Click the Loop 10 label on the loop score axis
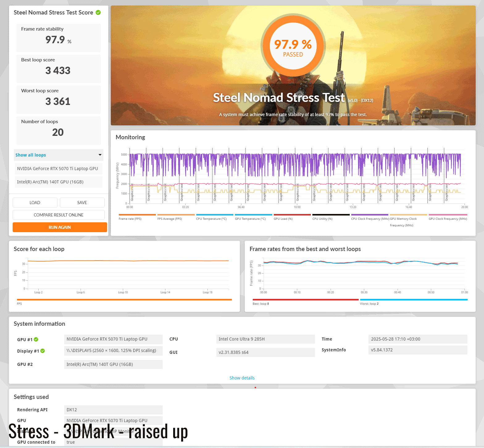484x448 pixels. [x=123, y=292]
